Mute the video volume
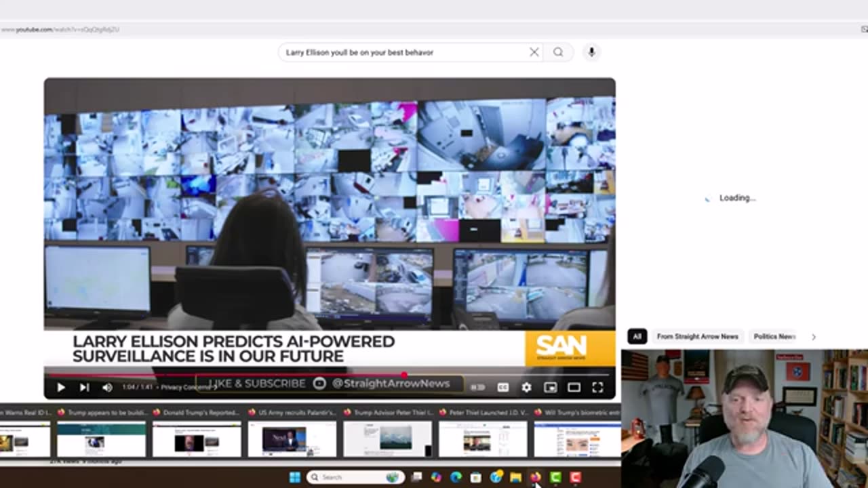This screenshot has height=488, width=868. [107, 387]
